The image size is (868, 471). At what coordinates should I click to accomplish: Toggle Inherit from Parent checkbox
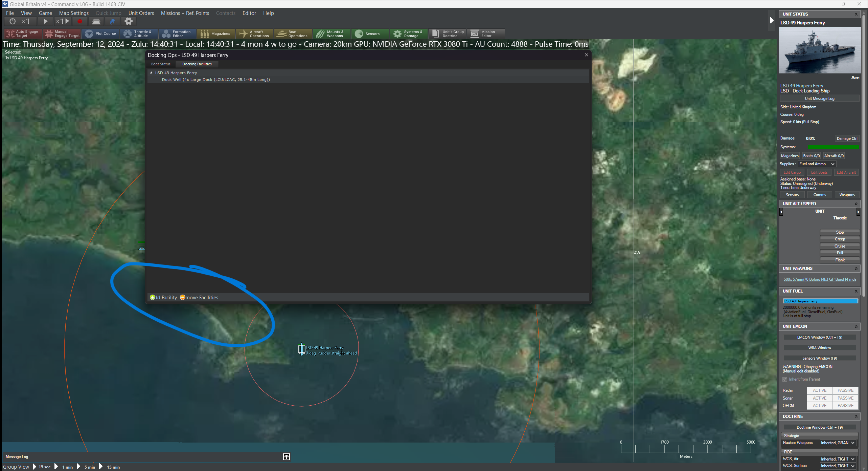coord(785,379)
